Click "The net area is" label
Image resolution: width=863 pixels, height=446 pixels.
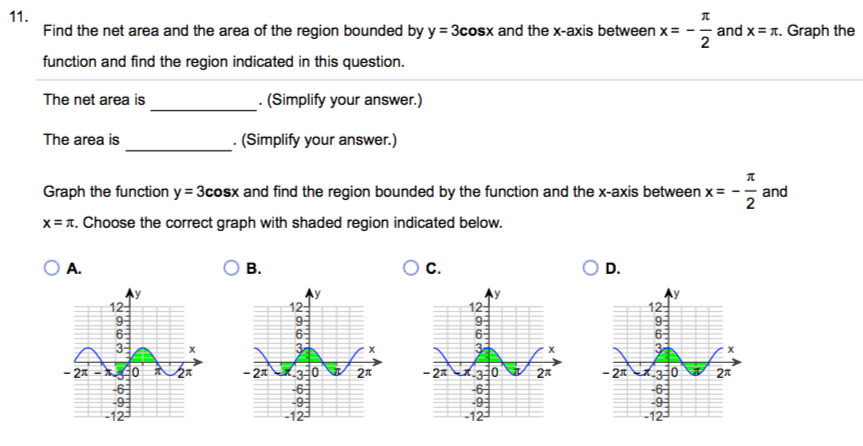point(94,101)
